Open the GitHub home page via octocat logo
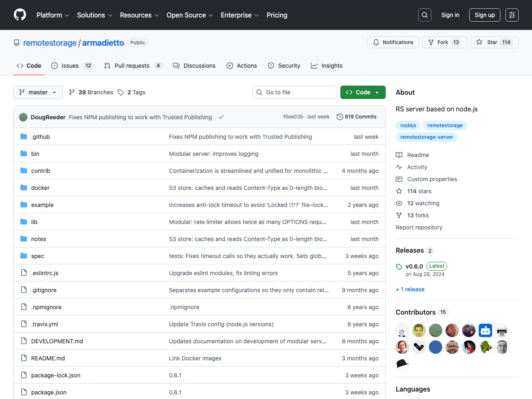The image size is (532, 399). coord(20,15)
